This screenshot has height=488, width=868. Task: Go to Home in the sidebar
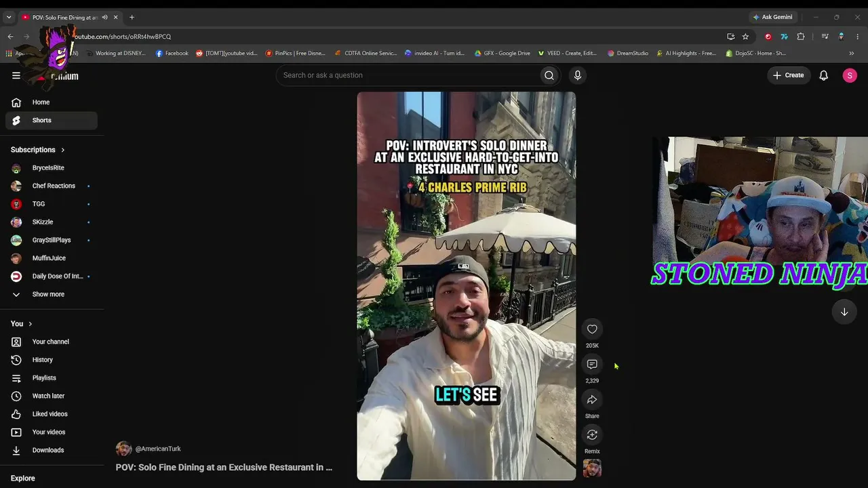[x=52, y=102]
